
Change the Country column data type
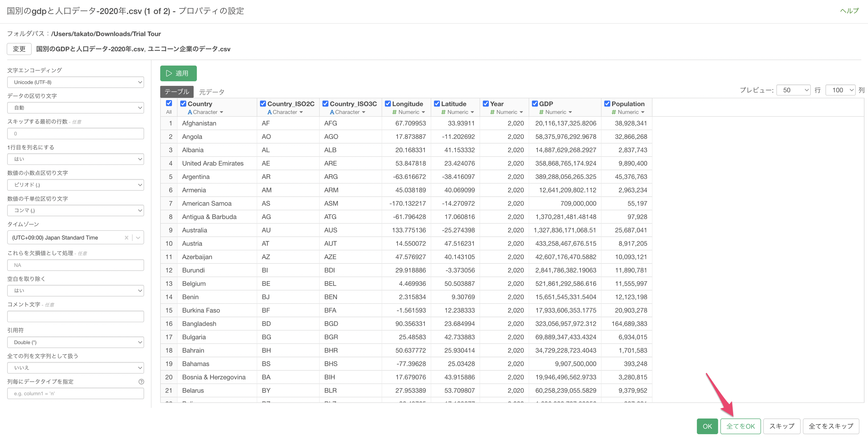tap(205, 112)
